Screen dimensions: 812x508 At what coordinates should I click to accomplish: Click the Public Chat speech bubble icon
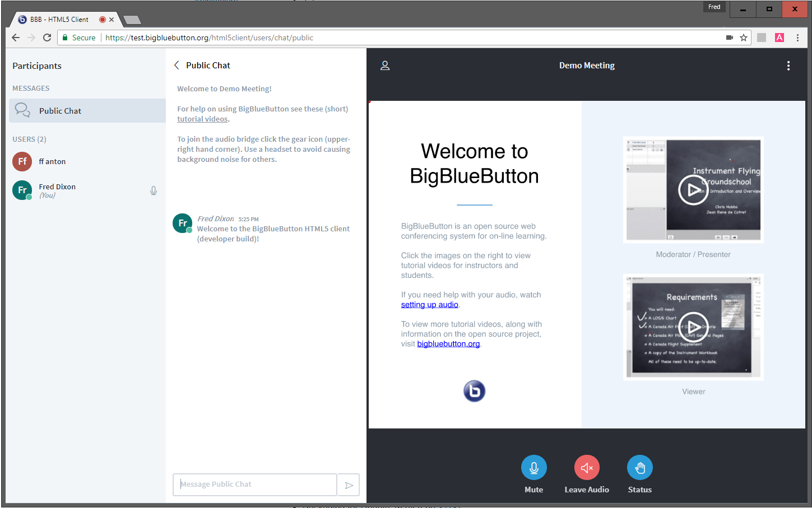pyautogui.click(x=22, y=110)
